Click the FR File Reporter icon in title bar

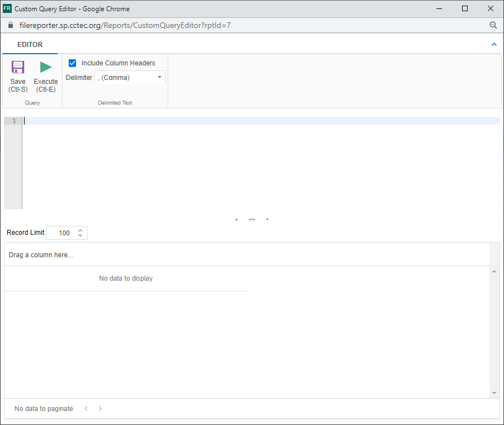coord(8,8)
